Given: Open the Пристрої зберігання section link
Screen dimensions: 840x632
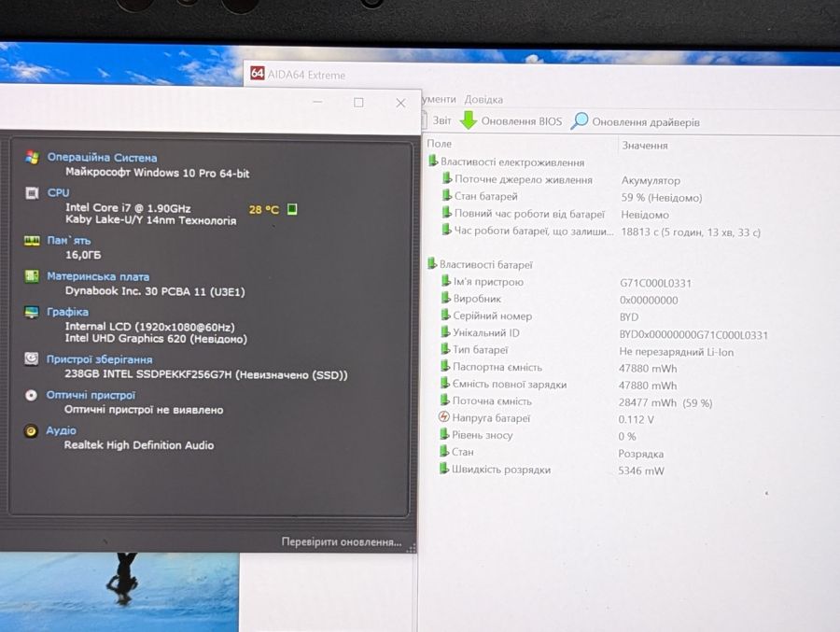Looking at the screenshot, I should pos(99,359).
